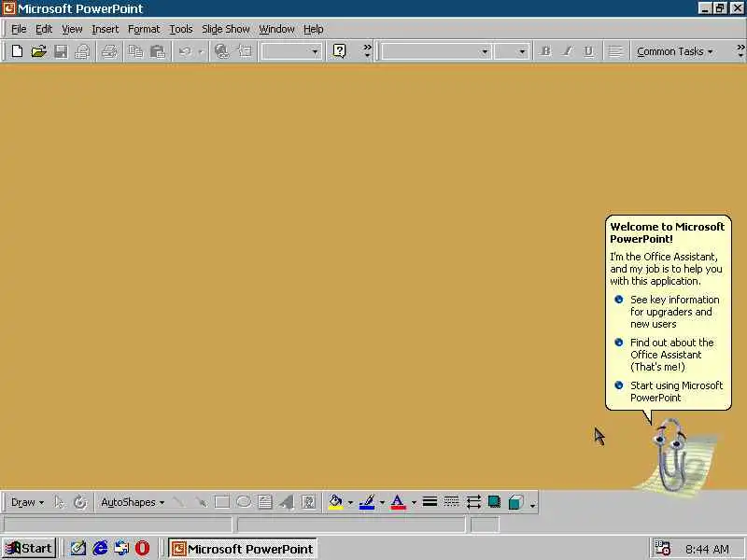Click the Paste clipboard icon
This screenshot has width=747, height=560.
tap(157, 51)
